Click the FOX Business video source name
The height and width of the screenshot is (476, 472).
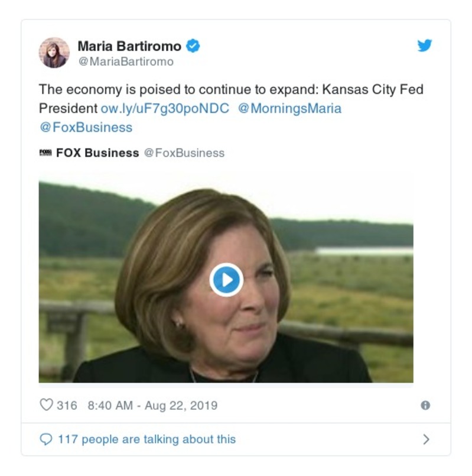(97, 153)
